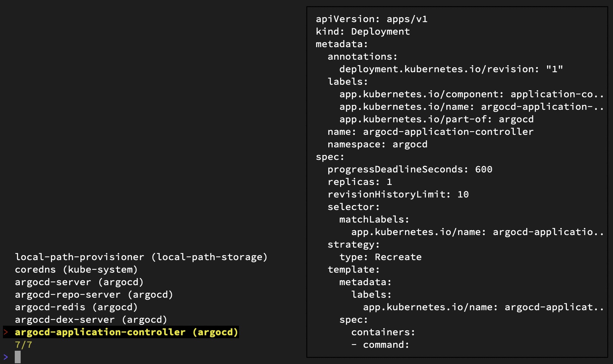
Task: Click annotations: line in preview
Action: [x=363, y=56]
